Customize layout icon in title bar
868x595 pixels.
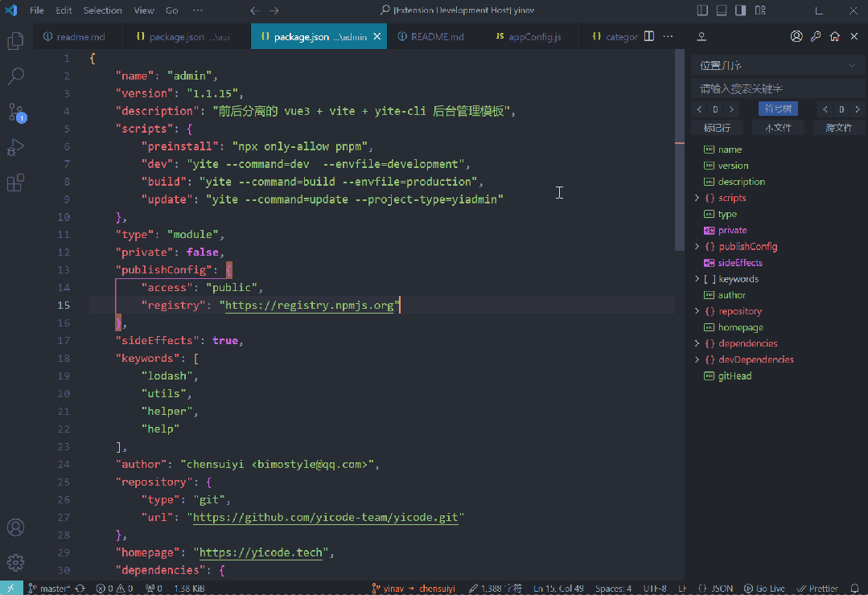[760, 10]
